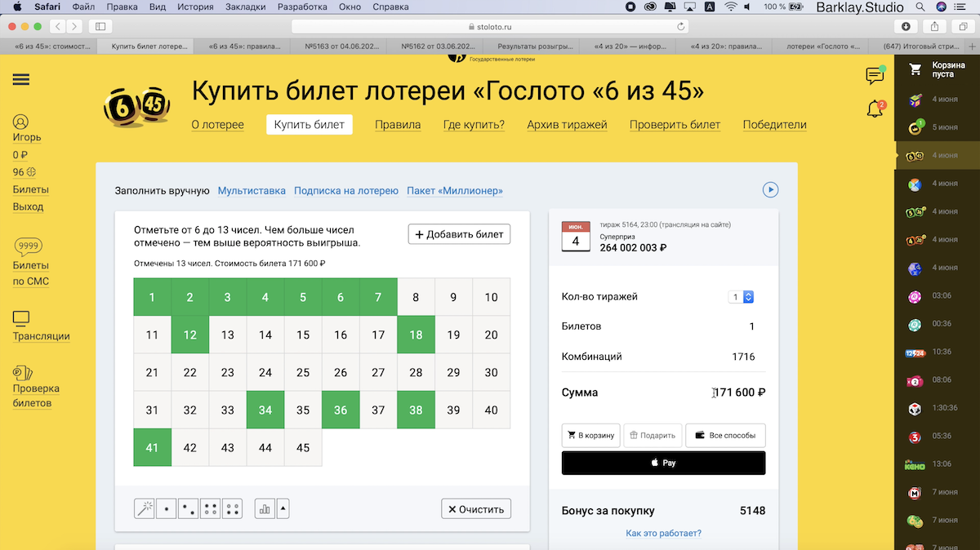This screenshot has height=550, width=980.
Task: Pick the two-dot random fill icon
Action: click(189, 508)
